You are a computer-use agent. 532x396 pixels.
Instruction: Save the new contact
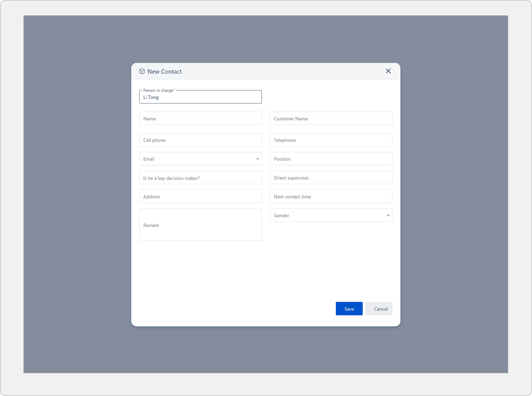coord(349,309)
